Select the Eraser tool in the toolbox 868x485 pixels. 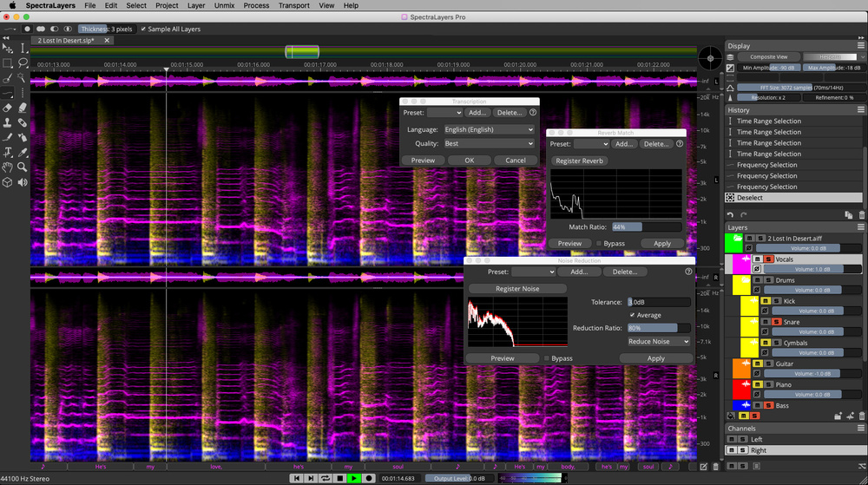8,108
